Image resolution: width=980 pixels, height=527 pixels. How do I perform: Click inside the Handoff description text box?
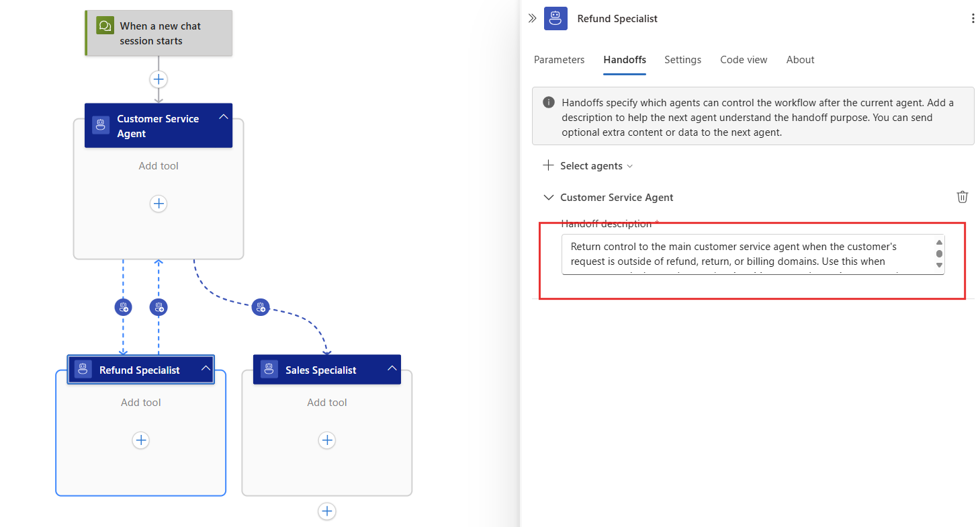[x=746, y=254]
